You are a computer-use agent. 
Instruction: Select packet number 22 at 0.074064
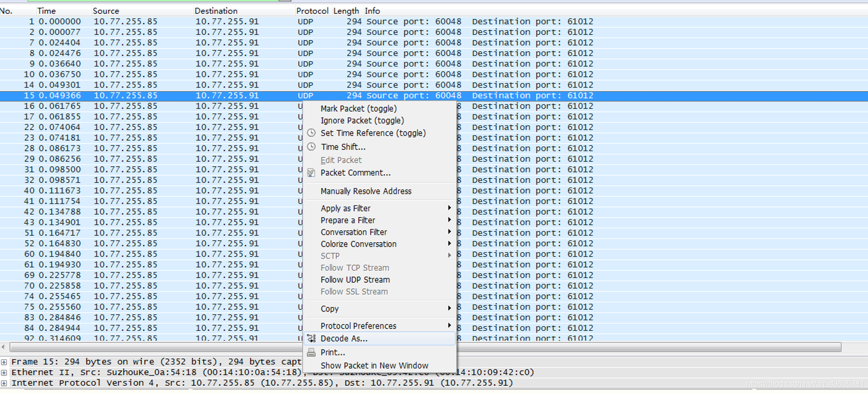[150, 127]
